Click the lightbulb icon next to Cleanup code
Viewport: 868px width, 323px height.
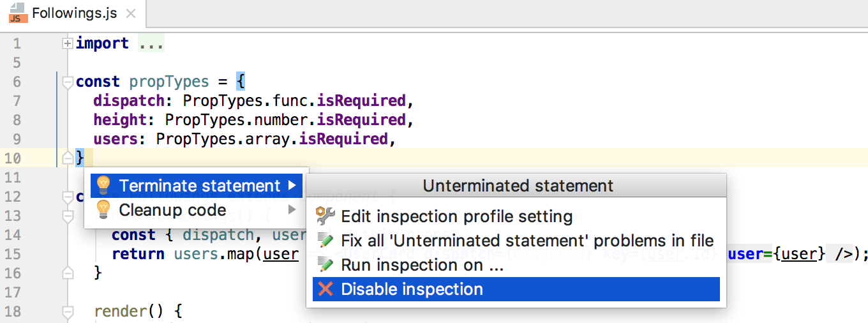click(103, 210)
